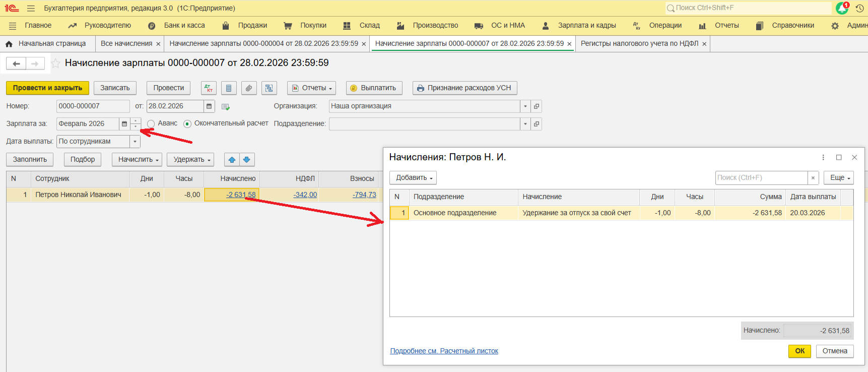This screenshot has height=372, width=868.
Task: Expand the Дата выплаты dropdown
Action: point(135,142)
